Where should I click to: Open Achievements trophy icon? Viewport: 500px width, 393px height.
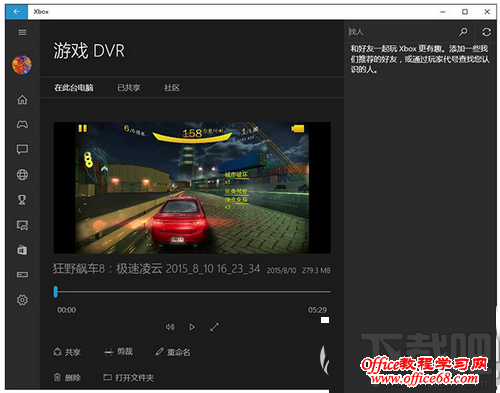pos(22,200)
